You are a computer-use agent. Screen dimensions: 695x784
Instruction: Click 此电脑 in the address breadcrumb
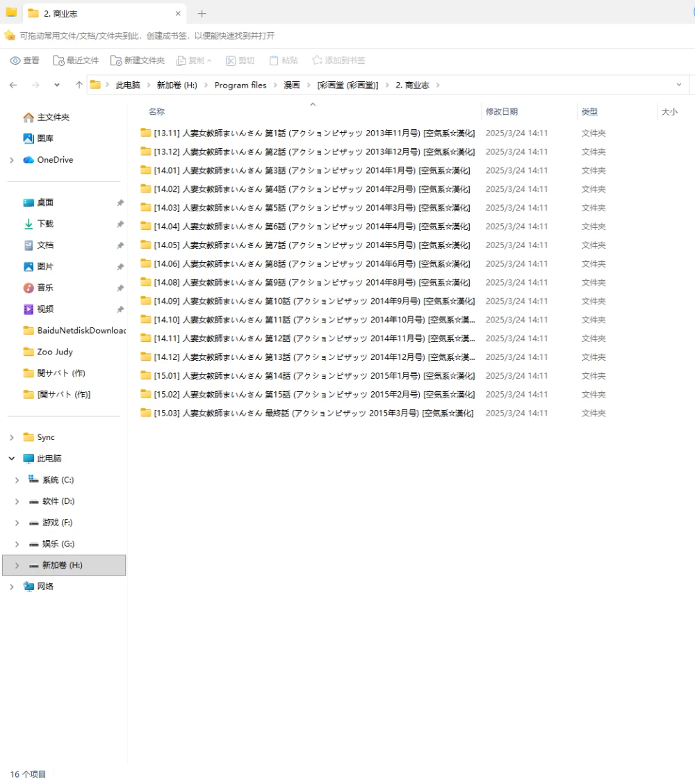coord(128,85)
